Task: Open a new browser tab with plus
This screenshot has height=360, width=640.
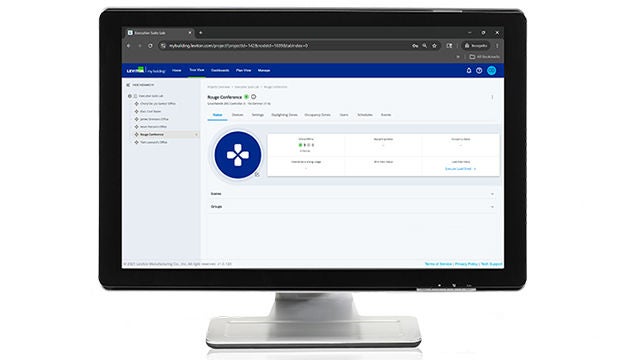Action: (x=200, y=33)
